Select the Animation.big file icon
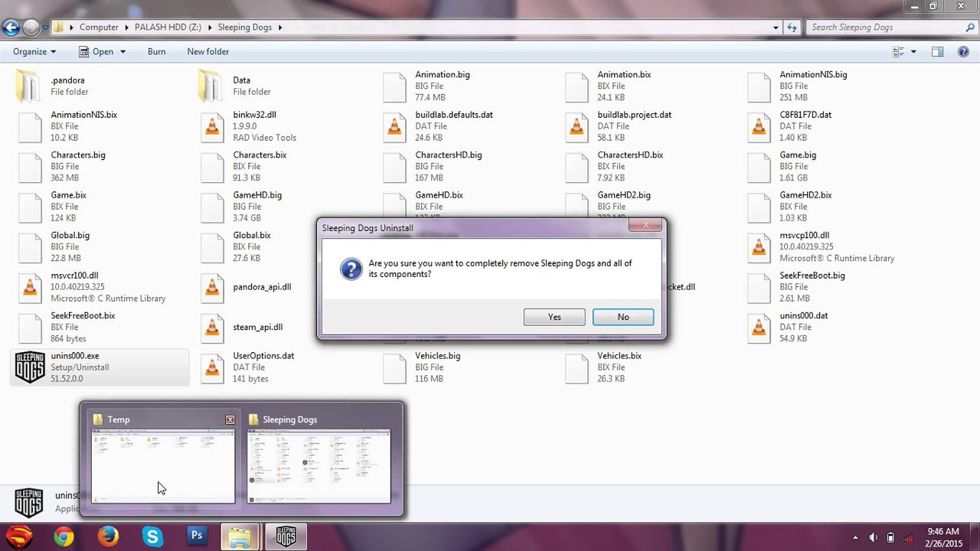This screenshot has width=980, height=551. (x=394, y=86)
